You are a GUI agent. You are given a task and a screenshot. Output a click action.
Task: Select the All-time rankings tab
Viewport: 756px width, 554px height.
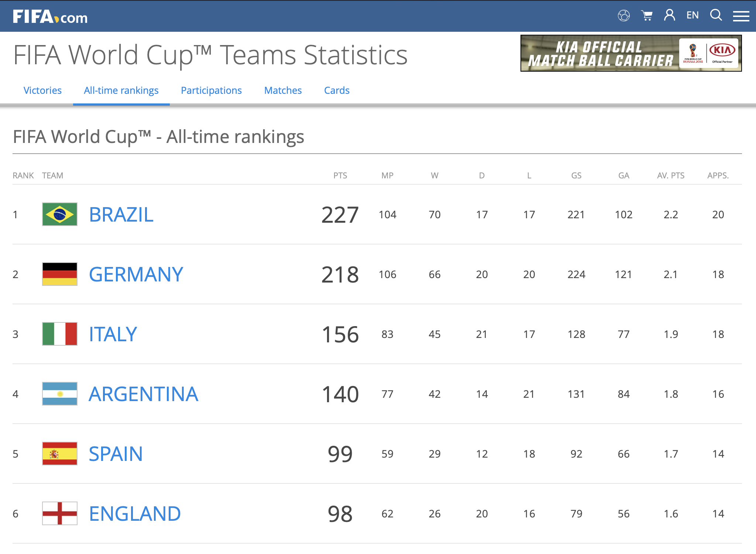click(x=121, y=90)
